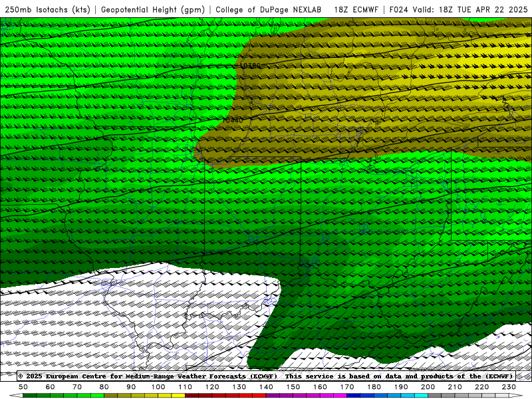Click the 140 value on the legend

(266, 387)
